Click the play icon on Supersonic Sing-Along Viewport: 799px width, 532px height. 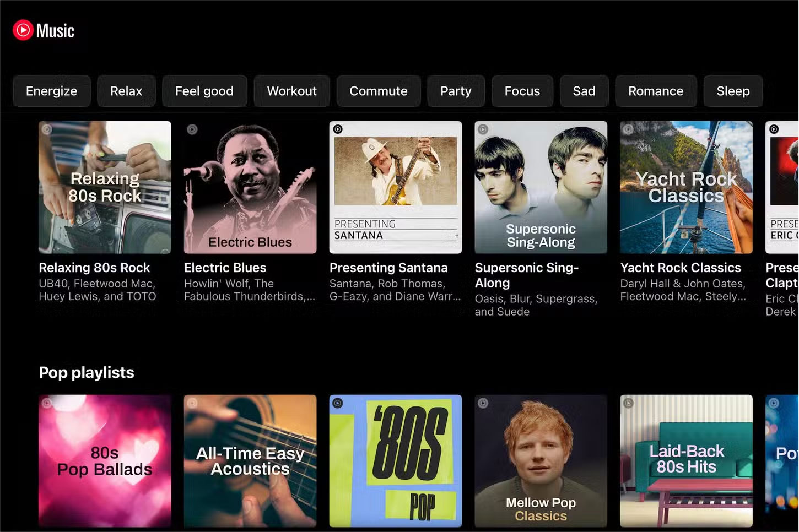pyautogui.click(x=483, y=129)
